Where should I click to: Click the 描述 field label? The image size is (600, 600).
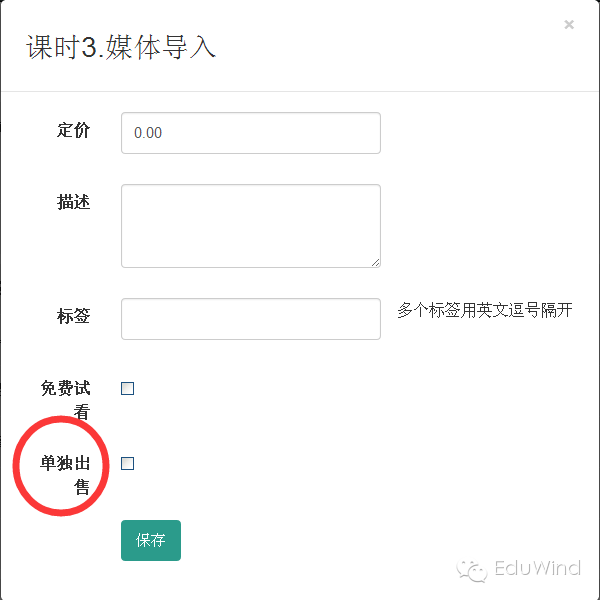point(73,202)
